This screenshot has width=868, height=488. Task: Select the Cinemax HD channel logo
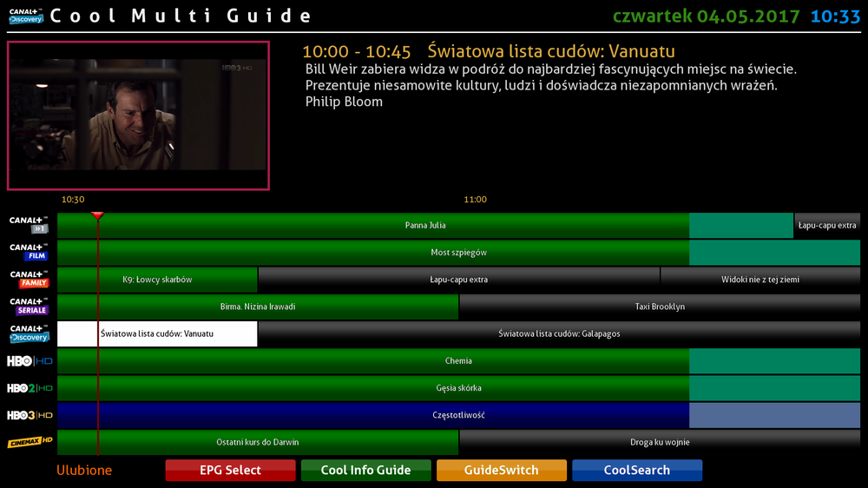coord(30,442)
